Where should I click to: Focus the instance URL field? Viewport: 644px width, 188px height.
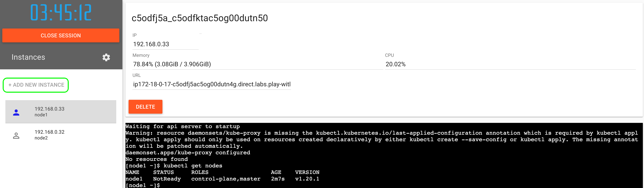click(x=212, y=84)
